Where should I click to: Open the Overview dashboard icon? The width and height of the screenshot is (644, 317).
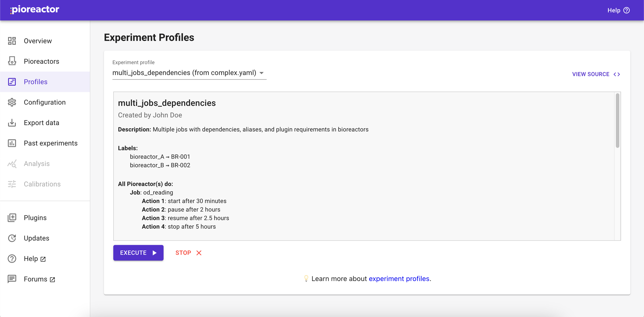coord(12,41)
